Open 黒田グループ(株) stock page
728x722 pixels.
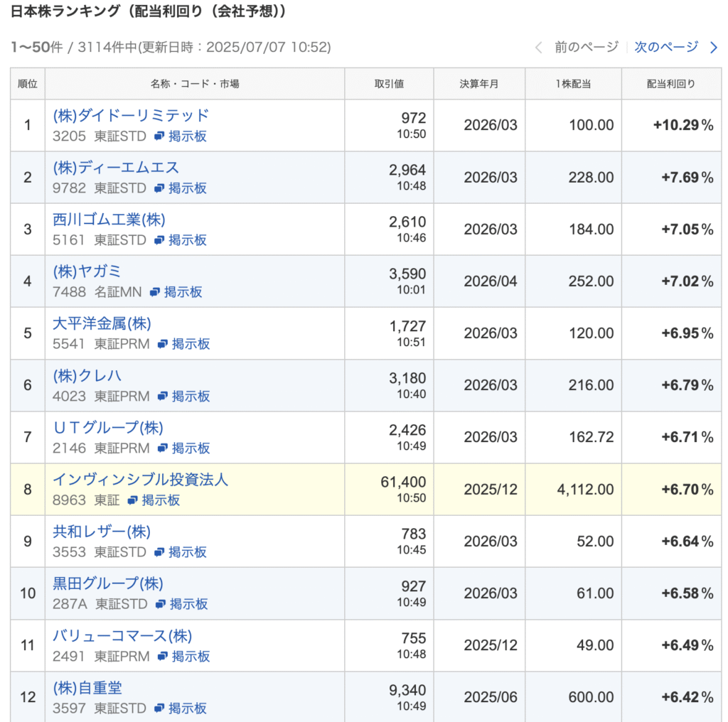tap(108, 583)
